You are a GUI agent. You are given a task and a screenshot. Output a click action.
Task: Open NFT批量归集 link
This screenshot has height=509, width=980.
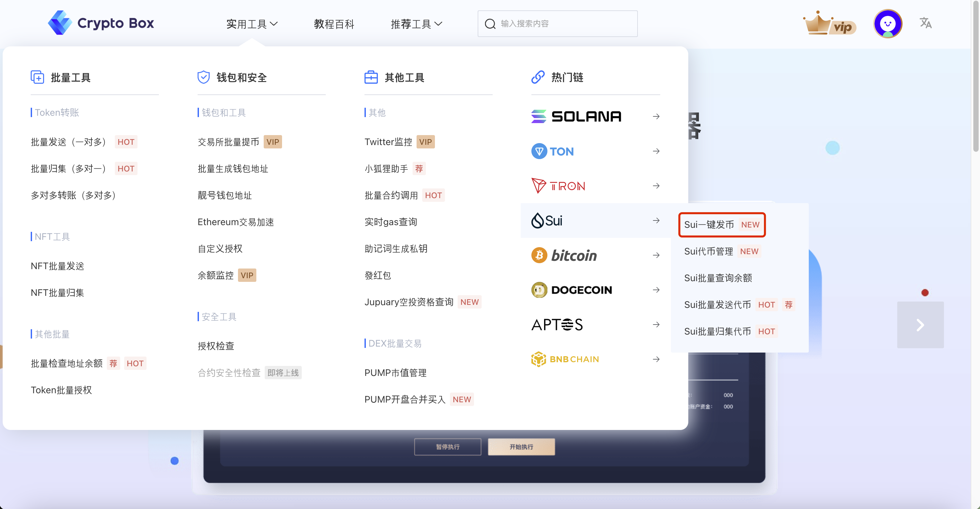[x=57, y=293]
